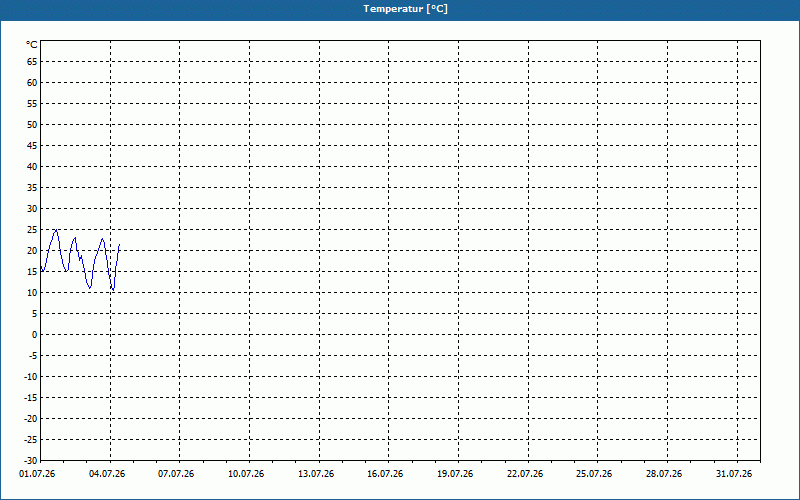This screenshot has width=800, height=500.
Task: Click the 16.07.26 date label
Action: coord(385,474)
